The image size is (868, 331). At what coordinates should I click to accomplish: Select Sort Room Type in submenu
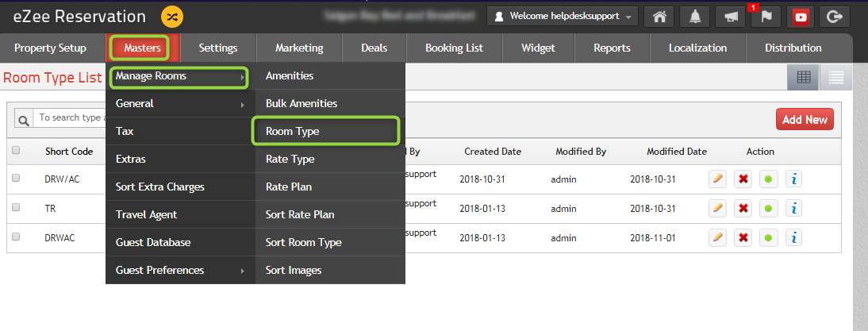331,242
